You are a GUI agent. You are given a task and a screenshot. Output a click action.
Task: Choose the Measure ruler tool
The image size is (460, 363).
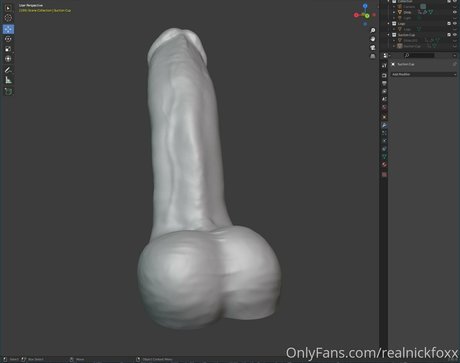(x=8, y=80)
